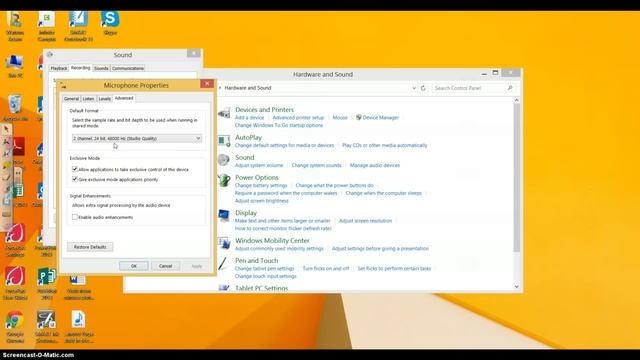The image size is (640, 360).
Task: Click the Power Options battery icon
Action: [x=224, y=180]
